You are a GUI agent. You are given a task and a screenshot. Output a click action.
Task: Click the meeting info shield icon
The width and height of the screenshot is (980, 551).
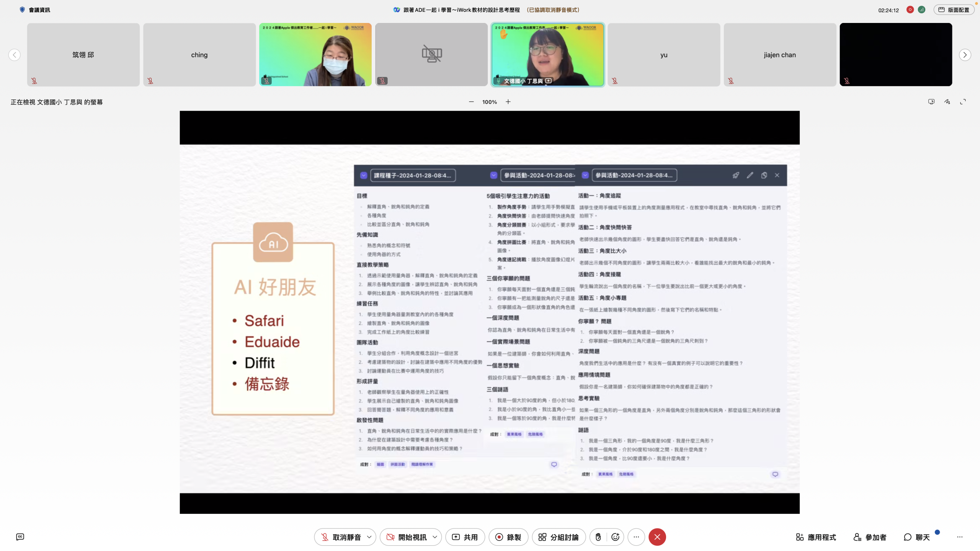(x=22, y=10)
